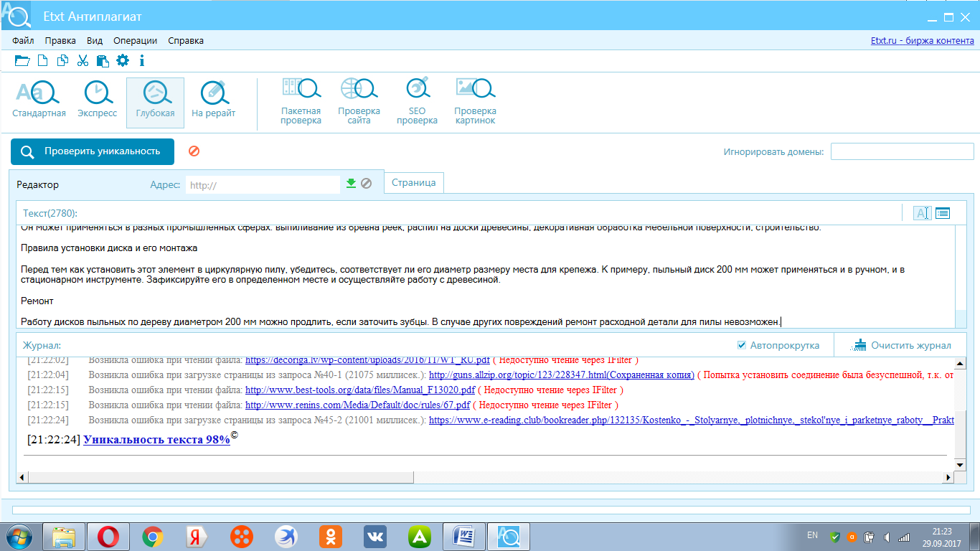Click volume speaker tray icon
This screenshot has height=551, width=980.
coord(887,537)
